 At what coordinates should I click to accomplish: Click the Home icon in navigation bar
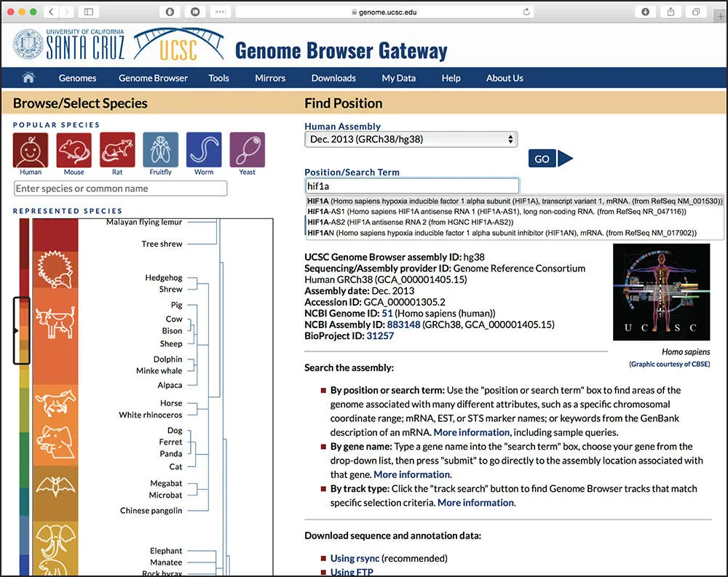click(28, 78)
